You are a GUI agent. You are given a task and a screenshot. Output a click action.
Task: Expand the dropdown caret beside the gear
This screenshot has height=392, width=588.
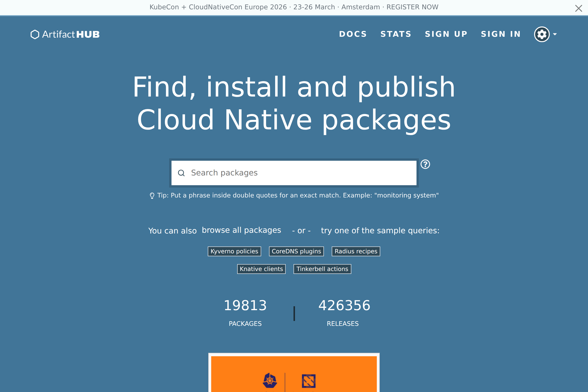click(x=555, y=34)
